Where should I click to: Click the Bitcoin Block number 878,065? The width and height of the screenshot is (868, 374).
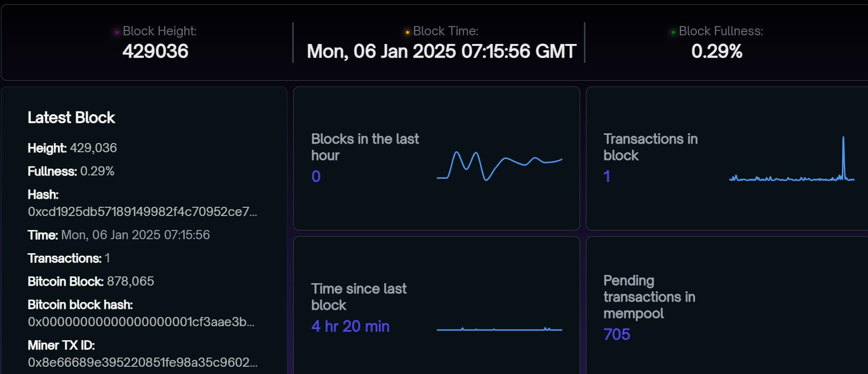point(131,281)
